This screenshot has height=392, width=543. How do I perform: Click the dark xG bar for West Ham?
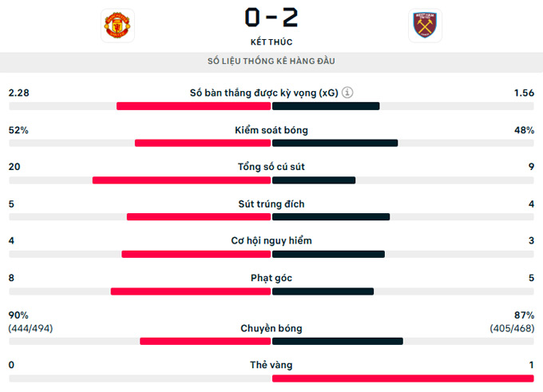click(326, 106)
